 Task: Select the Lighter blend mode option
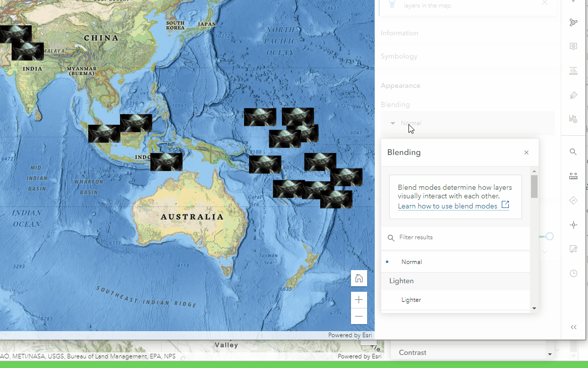[x=456, y=300]
